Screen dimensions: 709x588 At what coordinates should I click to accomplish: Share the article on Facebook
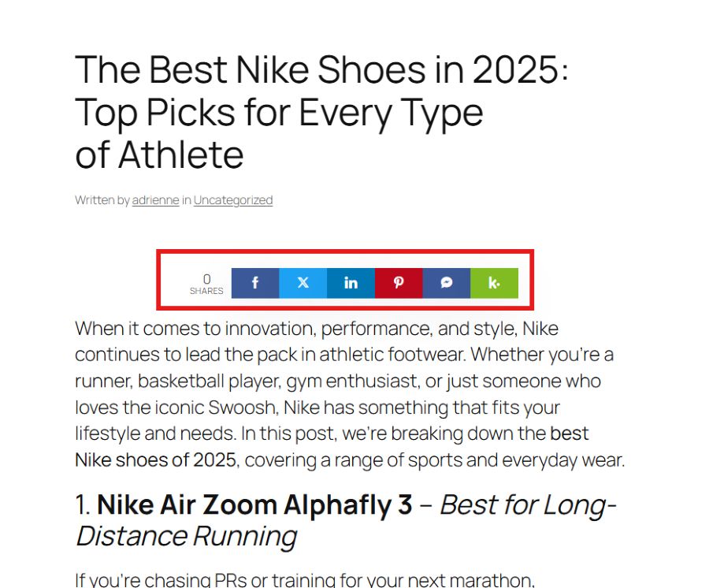click(x=255, y=283)
